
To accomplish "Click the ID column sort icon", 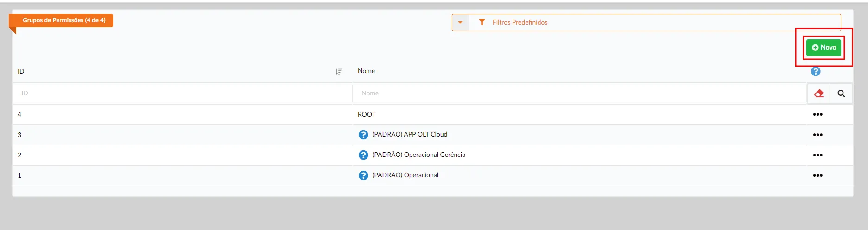I will (x=339, y=71).
